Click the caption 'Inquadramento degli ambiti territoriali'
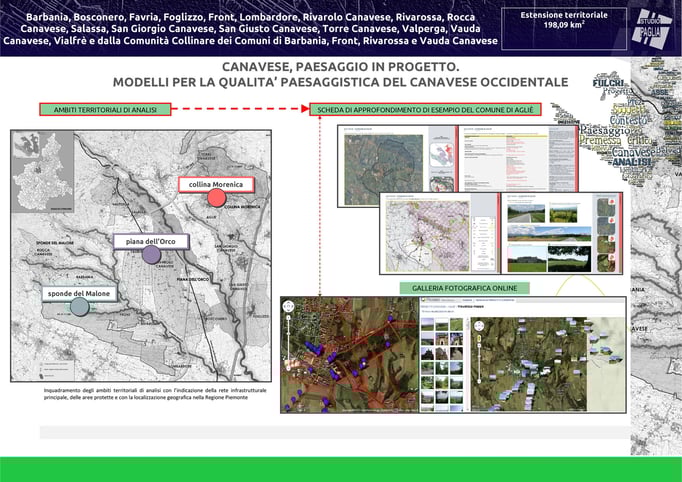682x482 pixels. pos(155,394)
